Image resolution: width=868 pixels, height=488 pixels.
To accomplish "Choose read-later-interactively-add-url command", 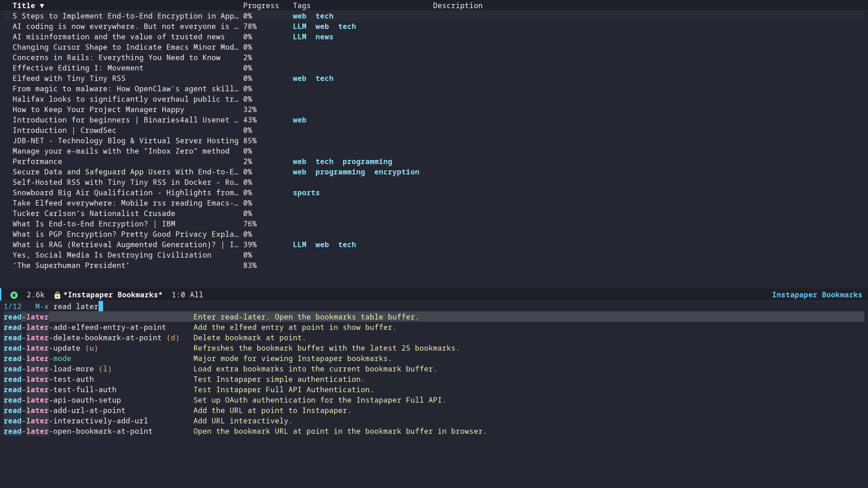I will coord(76,421).
